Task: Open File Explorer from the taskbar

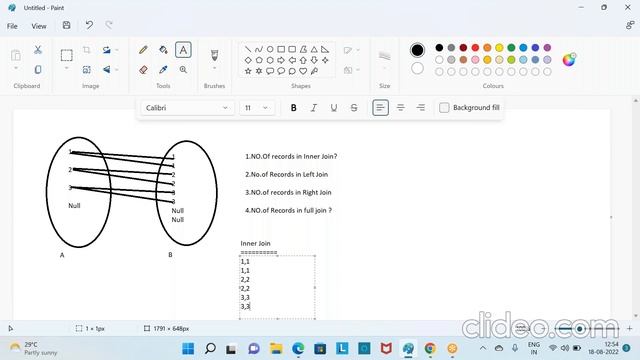Action: 276,349
